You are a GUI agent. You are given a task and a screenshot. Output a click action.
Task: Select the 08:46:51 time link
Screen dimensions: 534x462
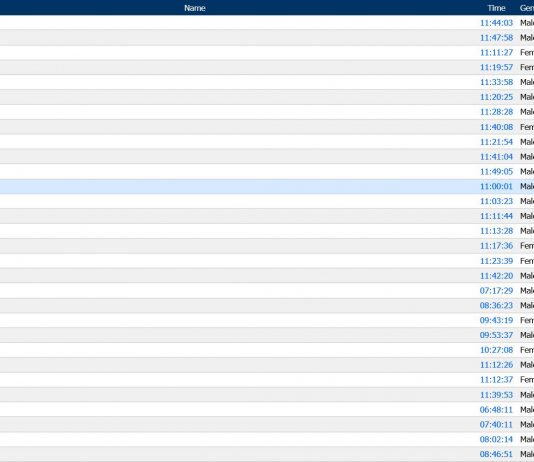(x=496, y=454)
